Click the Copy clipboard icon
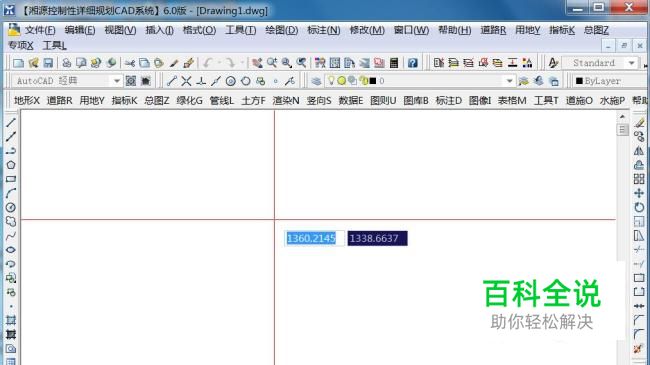Screen dimensions: 650x365 [144, 63]
